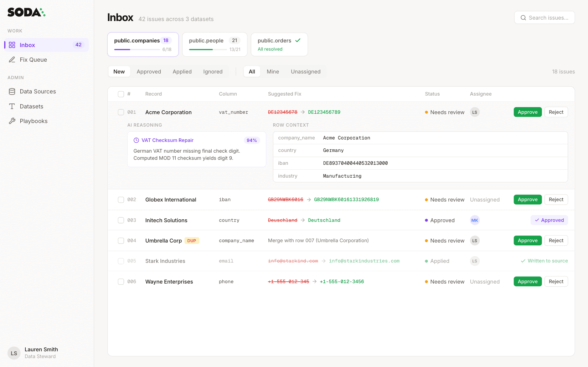Switch to the Unassigned view

click(x=305, y=71)
